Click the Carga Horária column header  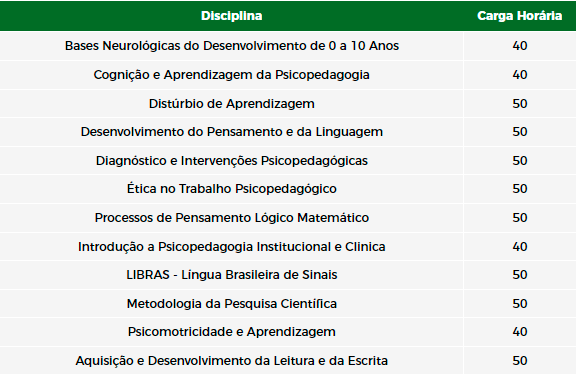519,16
